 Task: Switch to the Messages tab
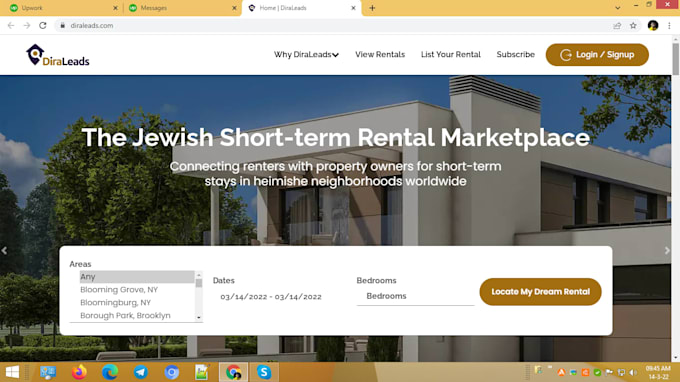point(181,8)
